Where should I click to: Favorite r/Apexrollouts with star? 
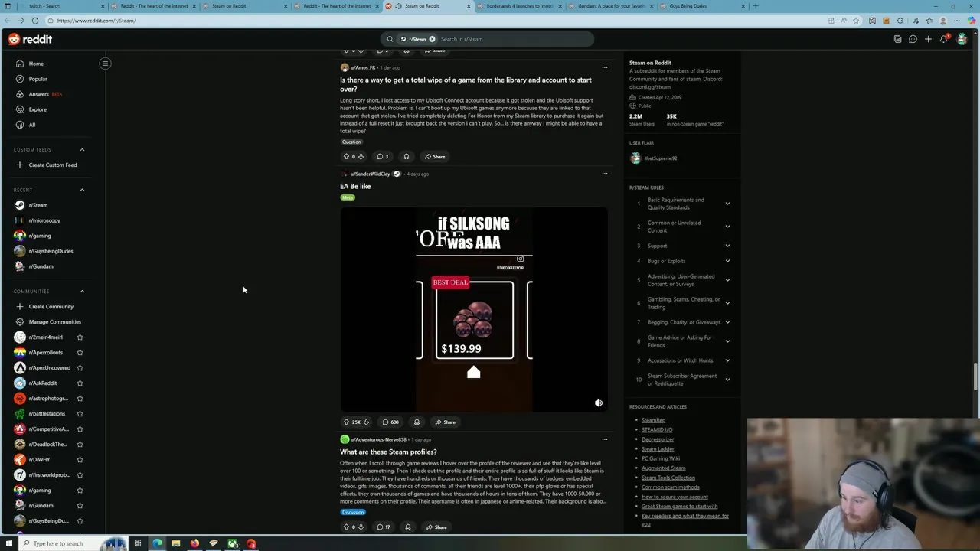point(80,352)
